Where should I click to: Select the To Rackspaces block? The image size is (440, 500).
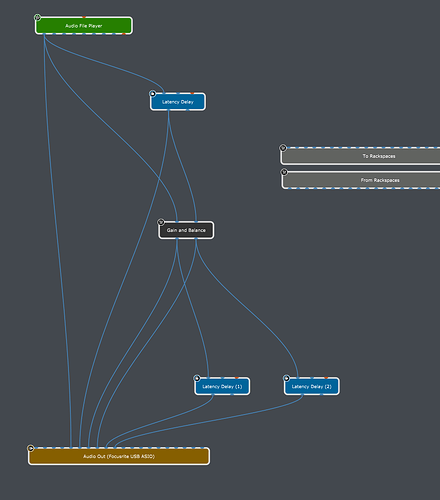coord(361,156)
